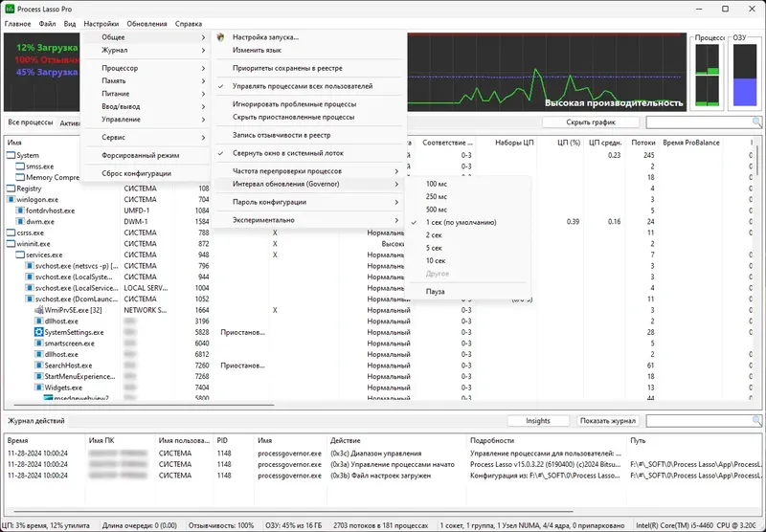766x532 pixels.
Task: Toggle Управлять процессами всех пользователей option
Action: [x=309, y=86]
